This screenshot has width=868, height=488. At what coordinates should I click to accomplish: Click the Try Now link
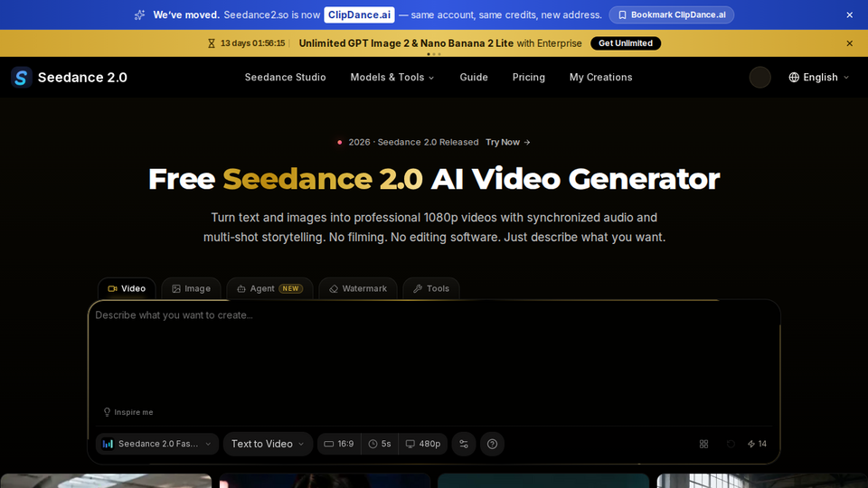(507, 142)
